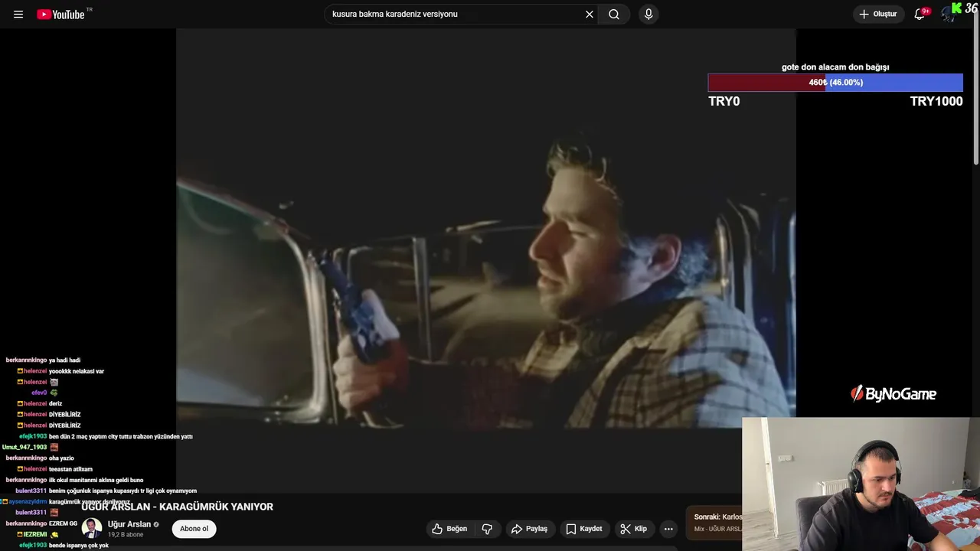This screenshot has width=980, height=551.
Task: Open more actions three-dot menu
Action: pos(668,529)
